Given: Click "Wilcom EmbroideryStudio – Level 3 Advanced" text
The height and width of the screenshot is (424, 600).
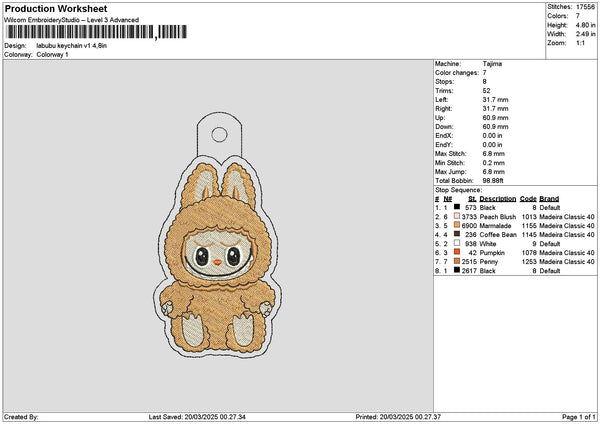Looking at the screenshot, I should click(x=71, y=20).
